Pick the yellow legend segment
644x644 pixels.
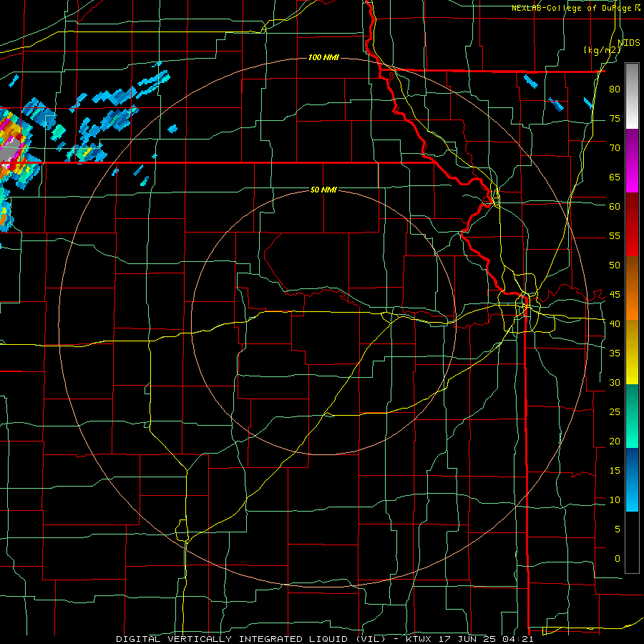[x=632, y=352]
